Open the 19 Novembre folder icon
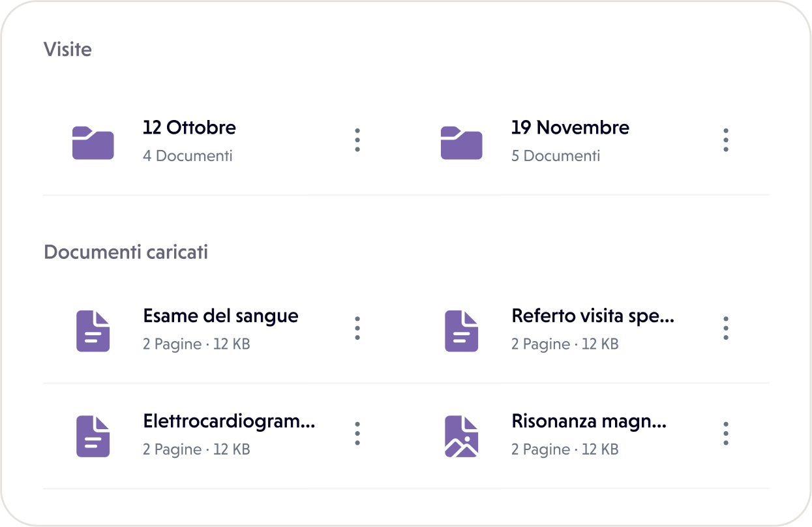Viewport: 812px width, 527px height. point(462,142)
